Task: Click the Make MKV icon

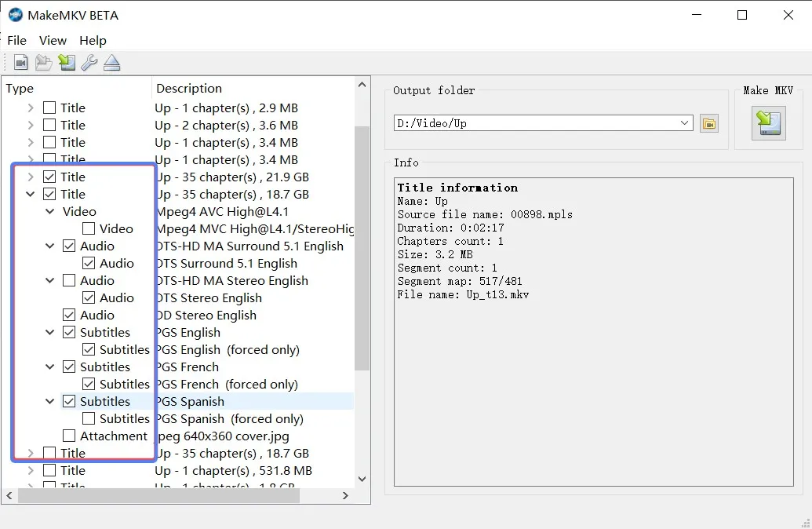Action: click(x=768, y=123)
